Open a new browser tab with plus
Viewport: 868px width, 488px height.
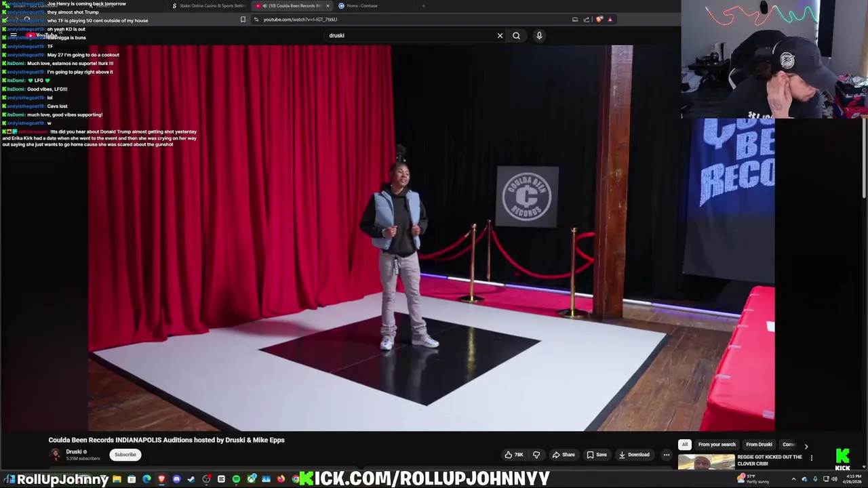pyautogui.click(x=424, y=5)
